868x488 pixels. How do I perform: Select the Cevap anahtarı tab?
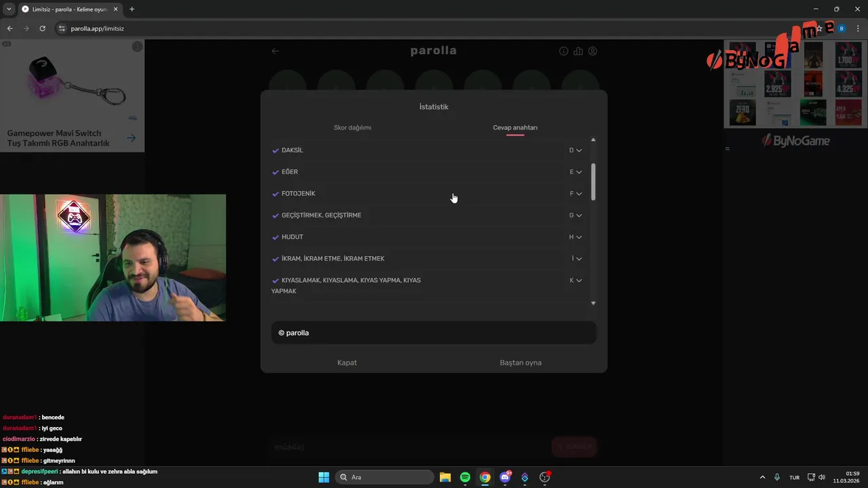tap(515, 127)
